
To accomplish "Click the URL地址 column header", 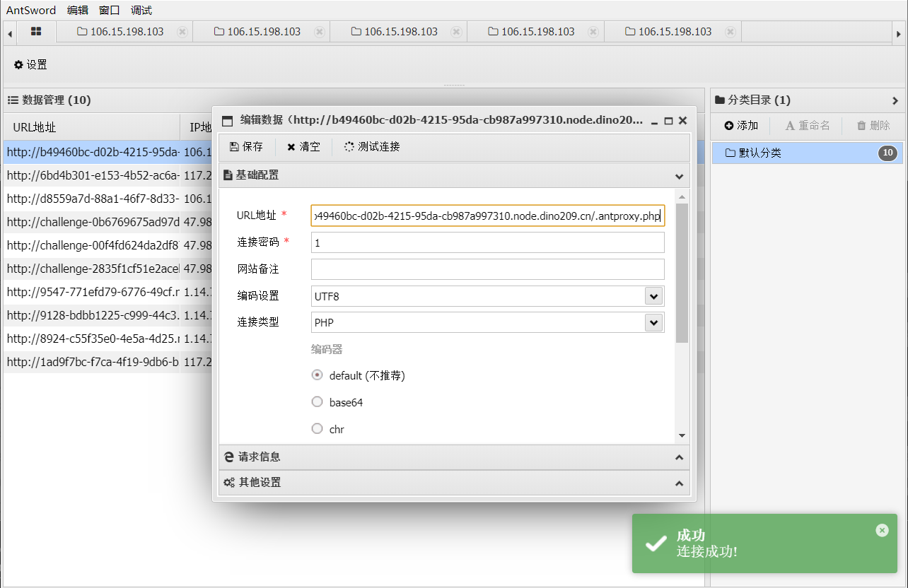I will tap(92, 127).
